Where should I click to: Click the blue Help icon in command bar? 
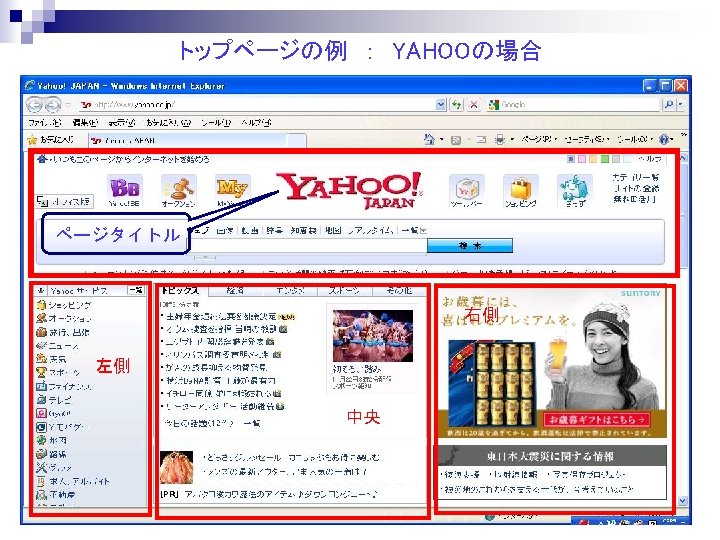(664, 139)
